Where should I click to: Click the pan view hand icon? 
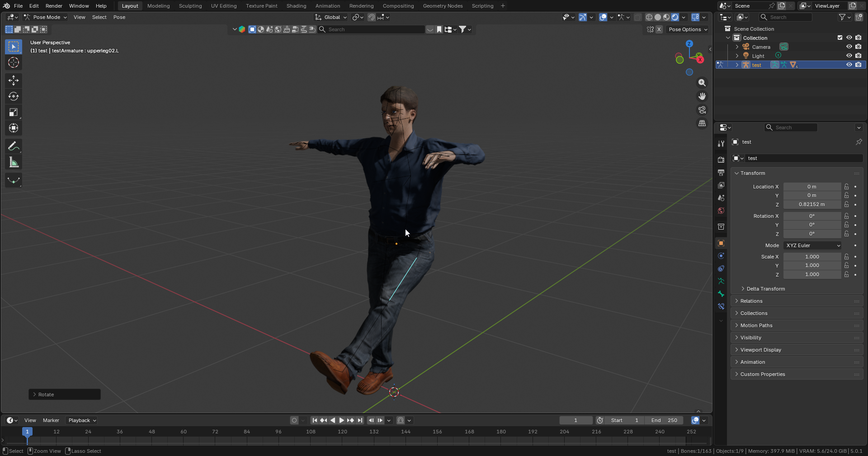(702, 96)
